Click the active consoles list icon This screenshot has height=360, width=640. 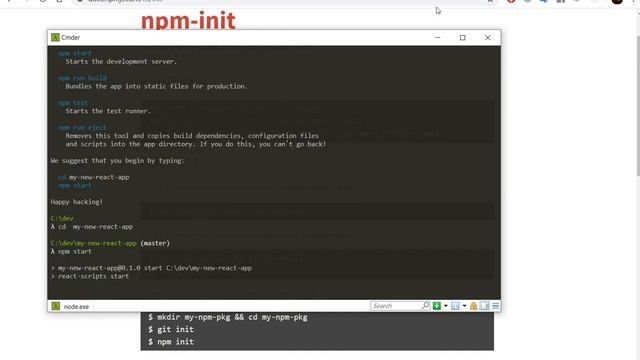click(x=455, y=306)
